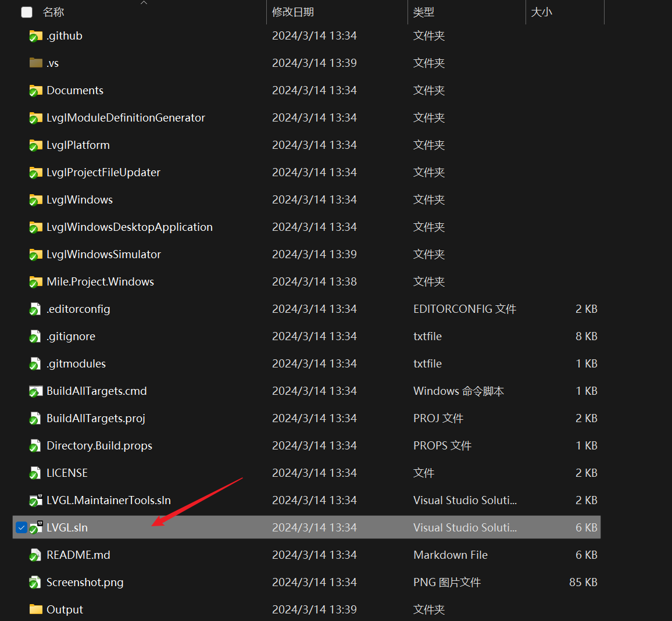Sort by the 大小 column header

pos(541,12)
